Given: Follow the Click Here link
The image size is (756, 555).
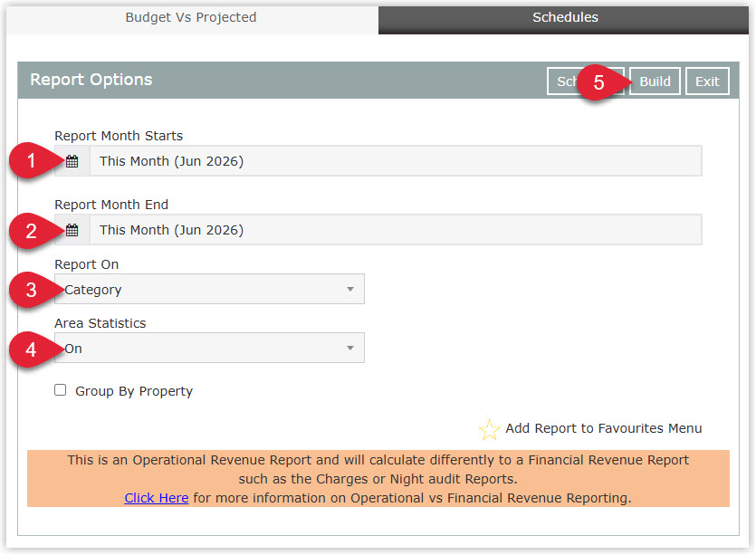Looking at the screenshot, I should [157, 498].
